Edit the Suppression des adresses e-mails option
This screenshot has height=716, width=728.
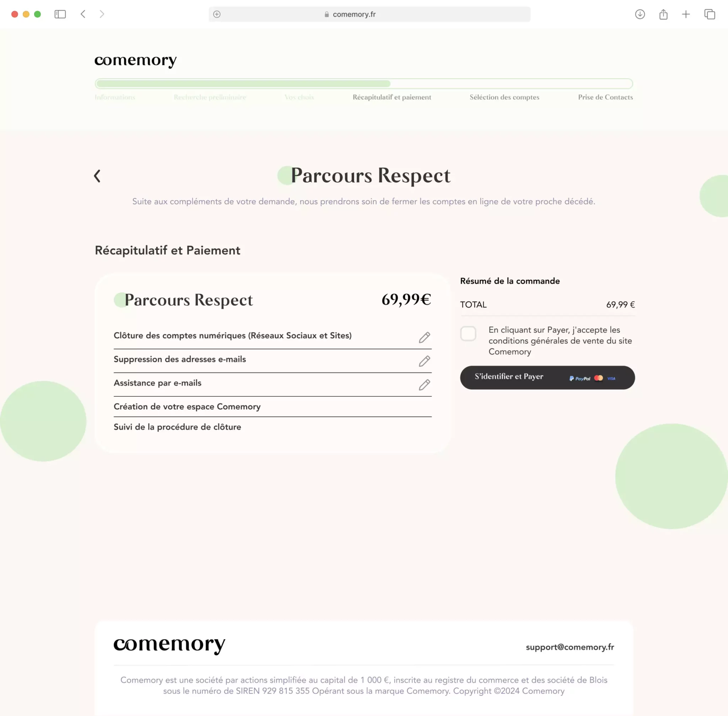click(424, 361)
